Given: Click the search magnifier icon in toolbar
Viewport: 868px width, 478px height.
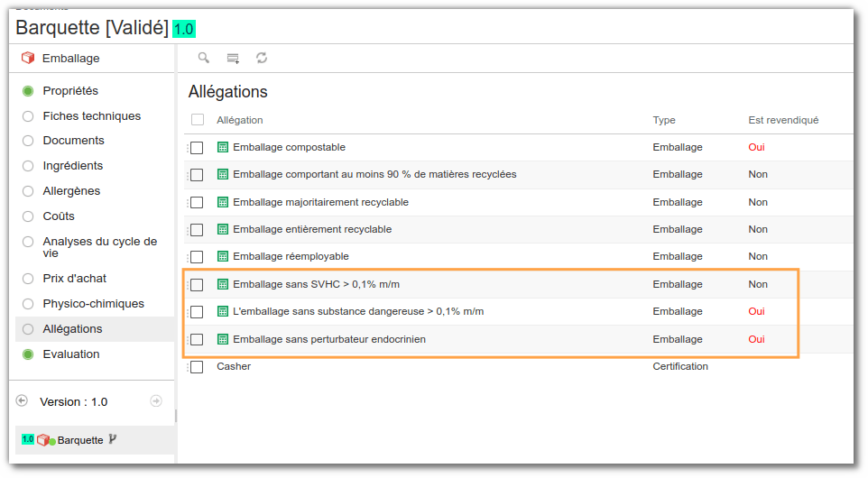Looking at the screenshot, I should click(204, 58).
